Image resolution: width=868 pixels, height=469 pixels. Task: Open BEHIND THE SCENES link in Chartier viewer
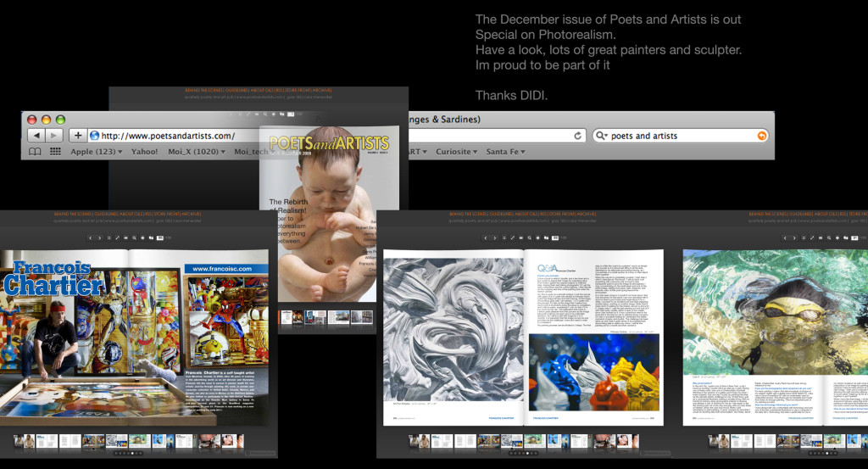tap(73, 214)
